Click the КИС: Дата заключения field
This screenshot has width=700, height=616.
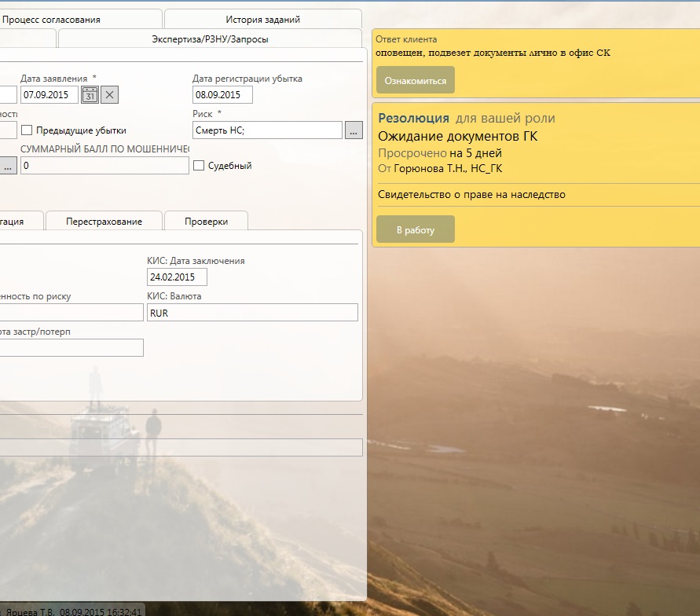pos(177,277)
